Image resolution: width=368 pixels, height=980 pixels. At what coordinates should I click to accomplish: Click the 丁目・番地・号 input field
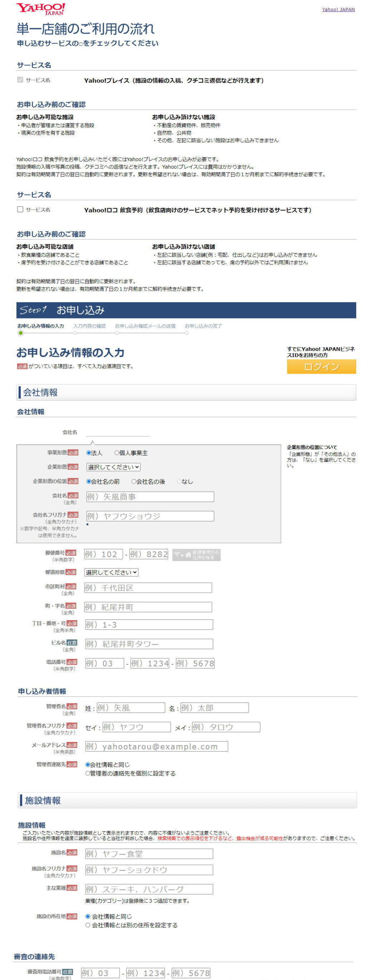(x=149, y=625)
